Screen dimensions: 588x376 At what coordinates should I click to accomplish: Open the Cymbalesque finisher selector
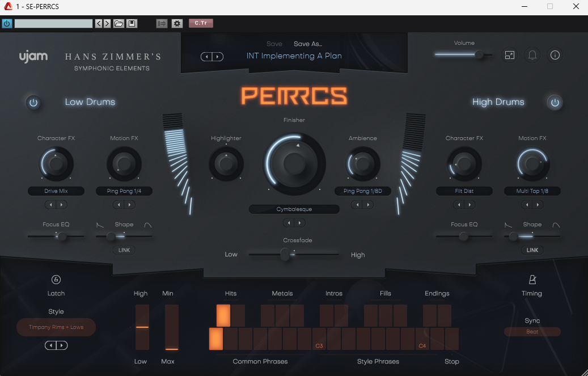tap(294, 209)
